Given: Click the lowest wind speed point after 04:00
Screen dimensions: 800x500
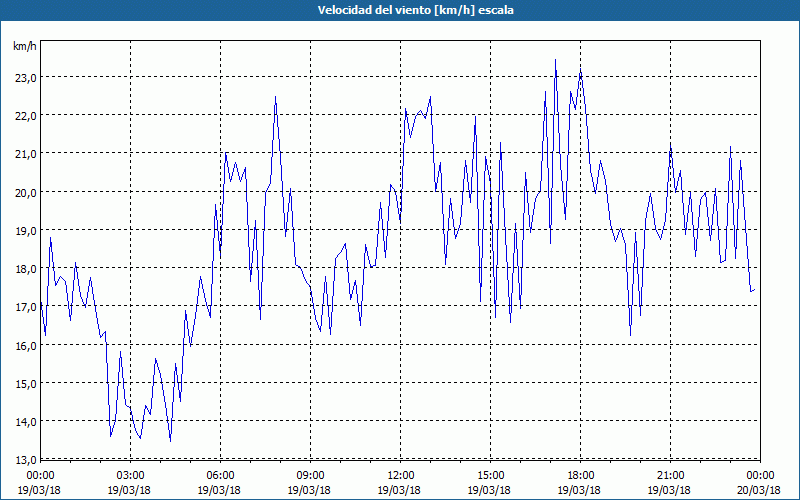Looking at the screenshot, I should [x=170, y=441].
